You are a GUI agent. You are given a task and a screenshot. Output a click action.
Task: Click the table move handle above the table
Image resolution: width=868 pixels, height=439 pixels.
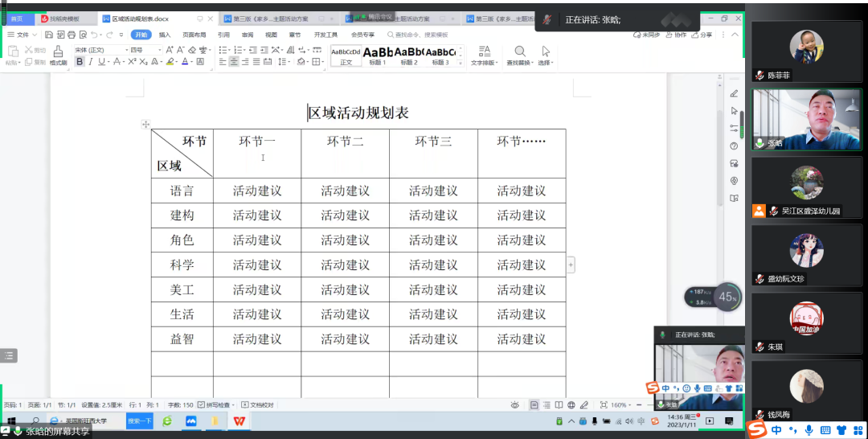click(x=145, y=124)
